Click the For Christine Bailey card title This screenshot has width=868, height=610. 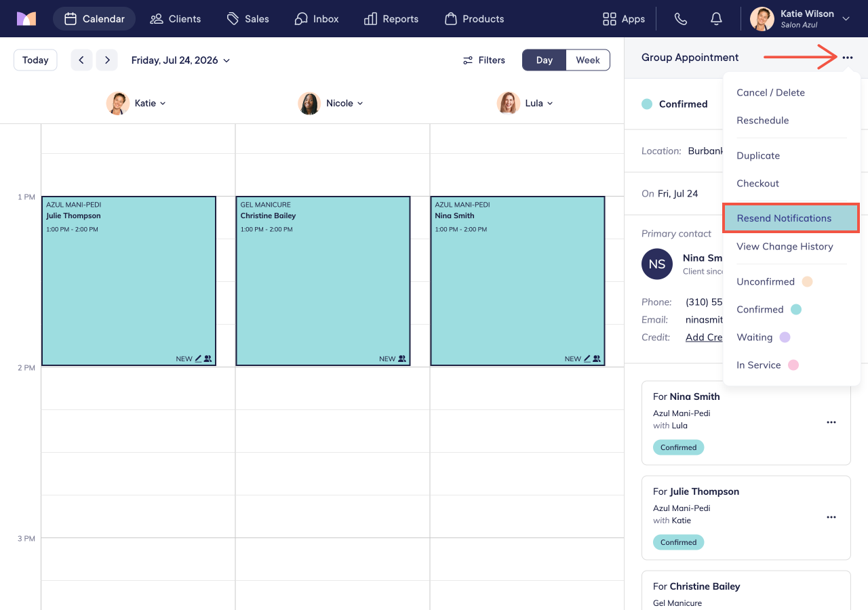pos(696,586)
